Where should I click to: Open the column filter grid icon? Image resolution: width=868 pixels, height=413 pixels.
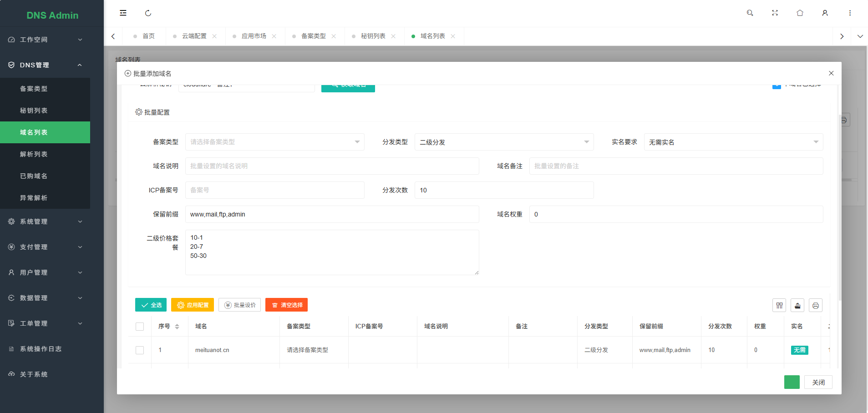779,305
